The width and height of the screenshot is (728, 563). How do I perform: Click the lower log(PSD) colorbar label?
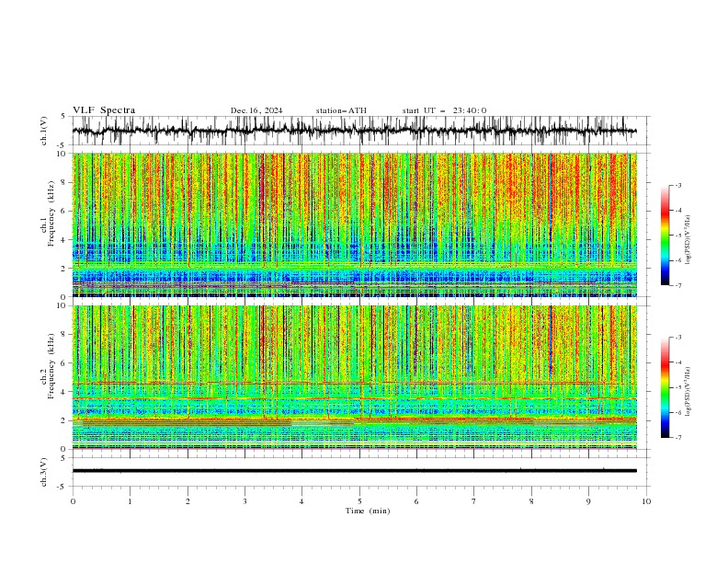coord(688,392)
